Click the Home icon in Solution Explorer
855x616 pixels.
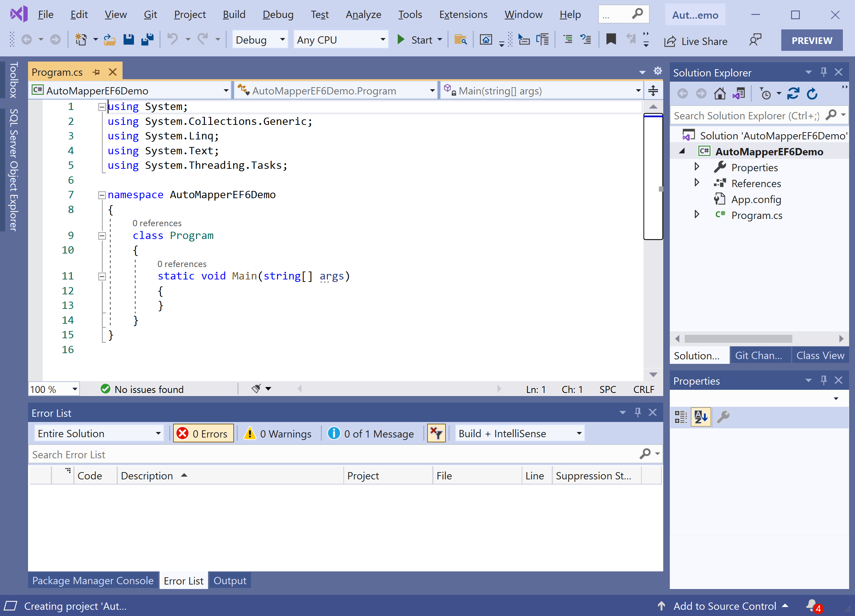pos(720,93)
